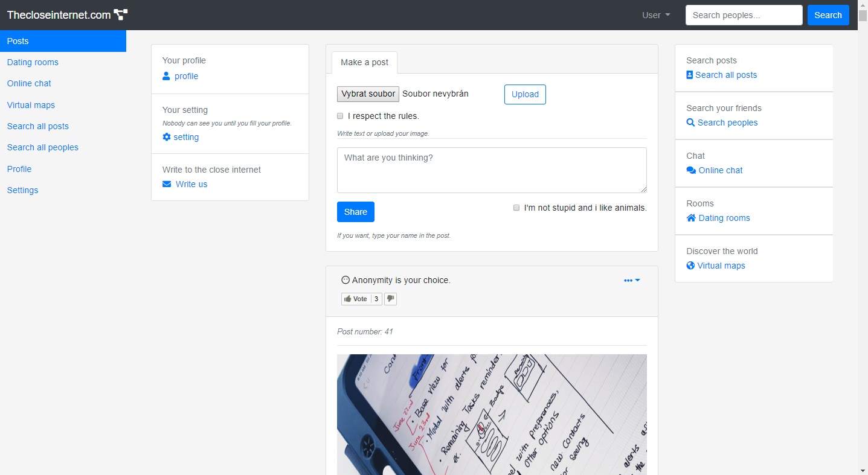
Task: Open the setting link under Your setting
Action: click(x=186, y=137)
